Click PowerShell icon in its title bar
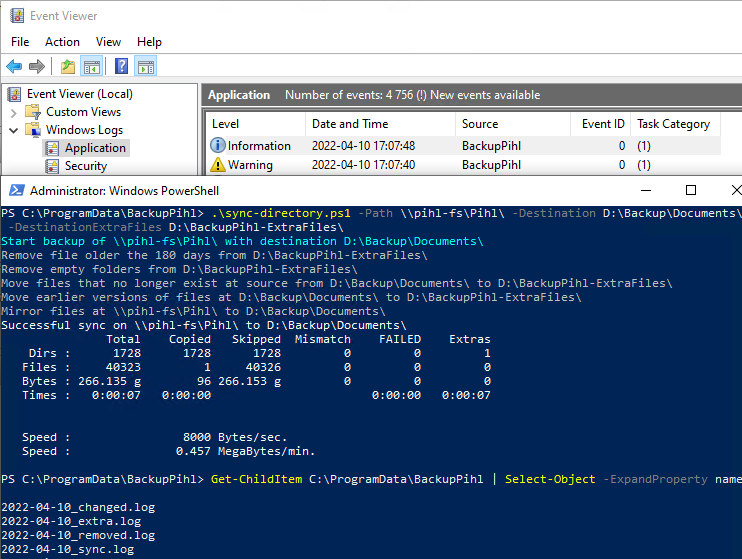This screenshot has height=559, width=742. (17, 190)
